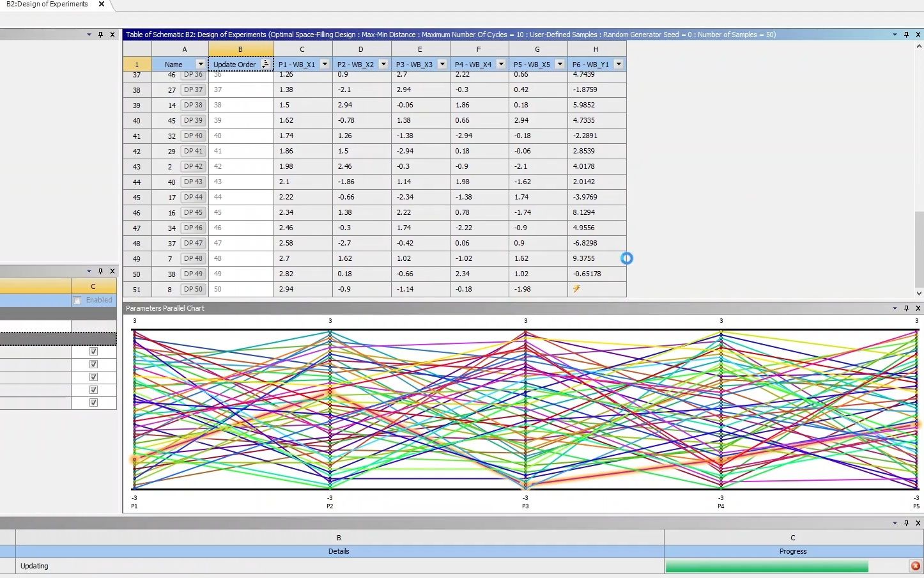Select the cell with value 8.1294

(597, 212)
